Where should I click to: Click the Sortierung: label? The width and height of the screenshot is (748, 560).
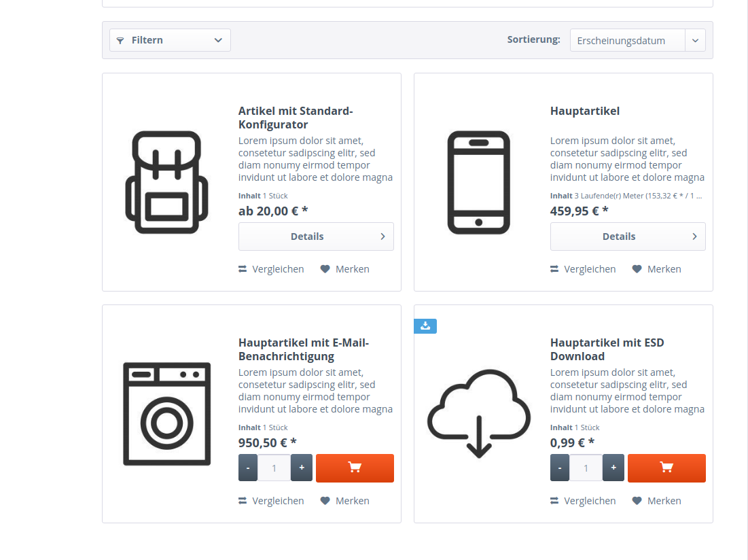pos(533,39)
